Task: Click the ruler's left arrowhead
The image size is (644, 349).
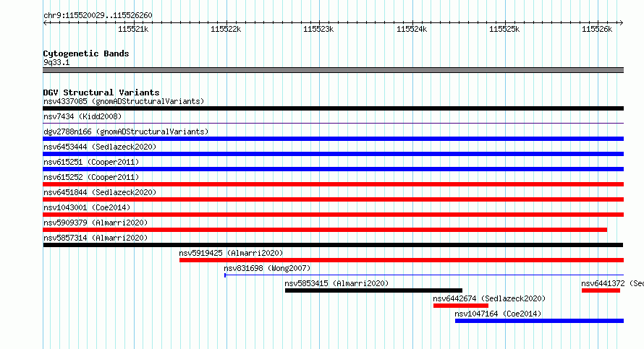Action: [x=45, y=22]
